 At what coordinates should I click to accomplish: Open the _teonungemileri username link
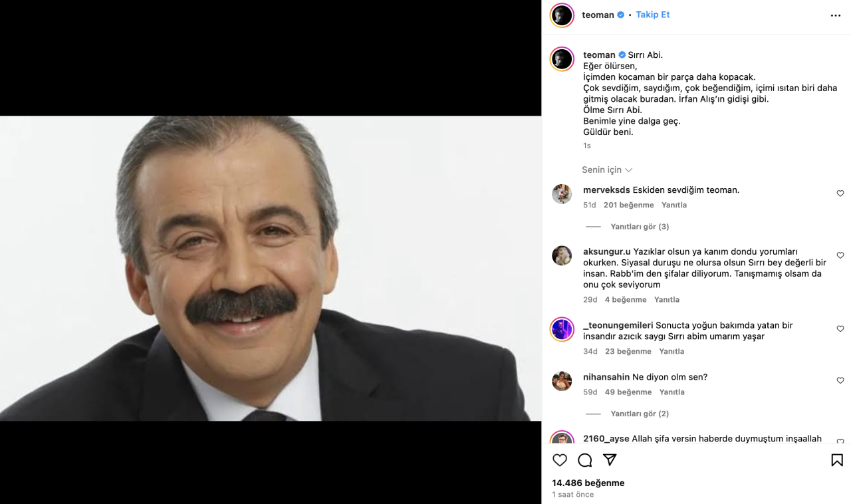(618, 325)
